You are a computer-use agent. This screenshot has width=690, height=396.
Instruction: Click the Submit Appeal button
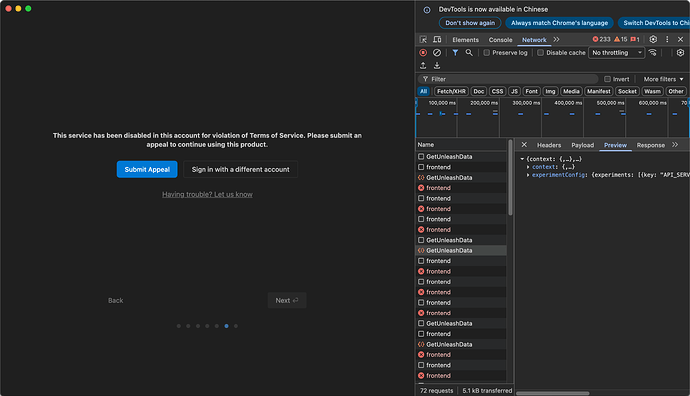(147, 169)
